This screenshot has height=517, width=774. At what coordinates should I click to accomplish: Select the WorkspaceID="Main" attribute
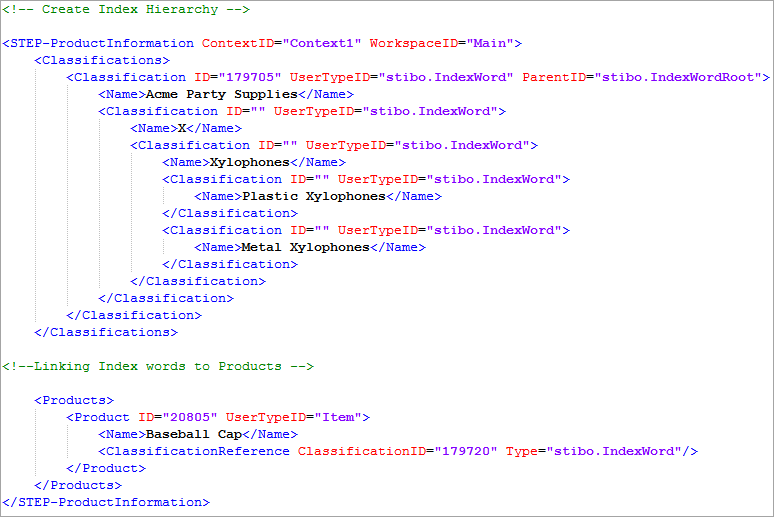(442, 43)
